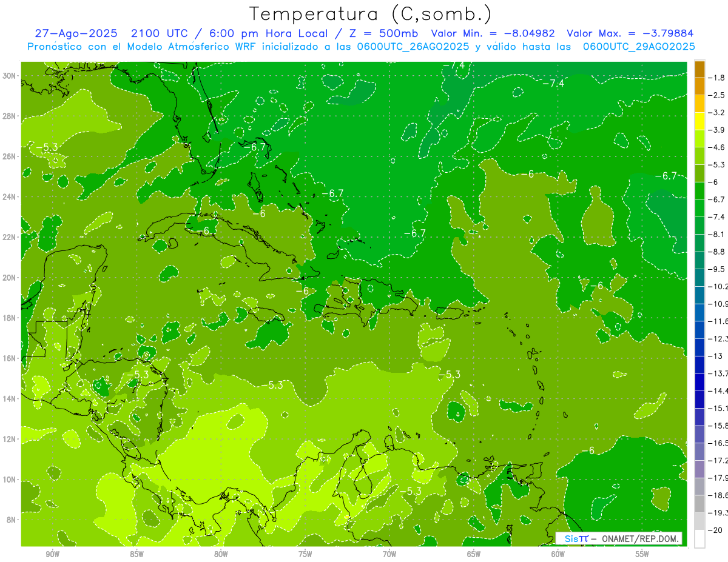Click the '22N' latitude axis label
This screenshot has width=728, height=562.
pos(9,237)
